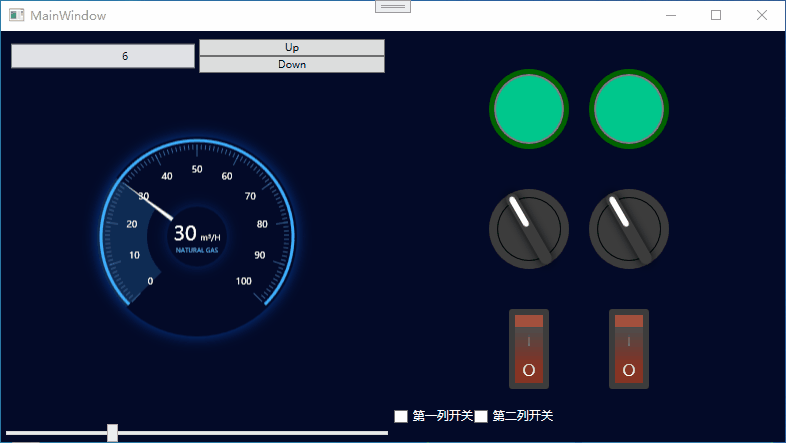Turn the right rotary knob switch

pos(629,229)
